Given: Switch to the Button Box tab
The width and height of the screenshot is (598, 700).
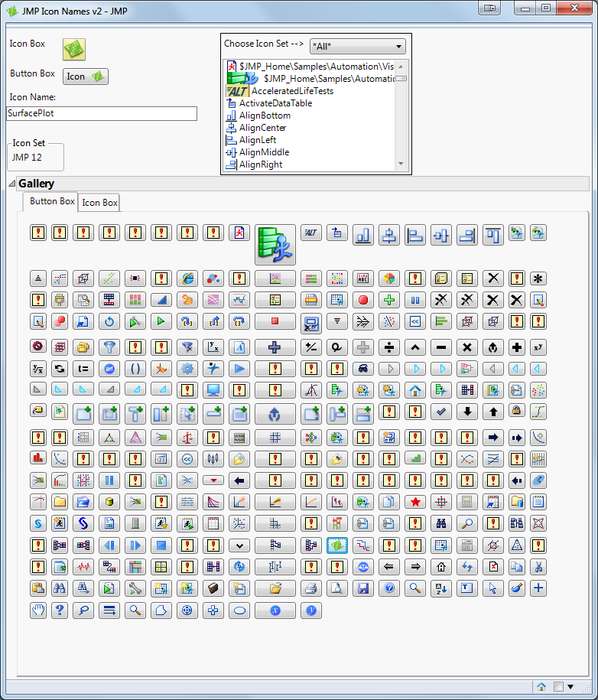Looking at the screenshot, I should coord(52,201).
